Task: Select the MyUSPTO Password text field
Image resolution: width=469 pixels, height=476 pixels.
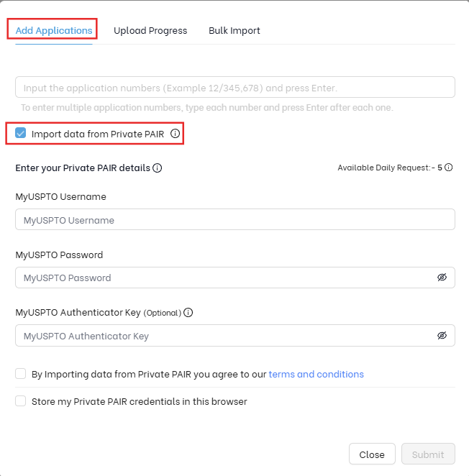Action: [x=223, y=278]
